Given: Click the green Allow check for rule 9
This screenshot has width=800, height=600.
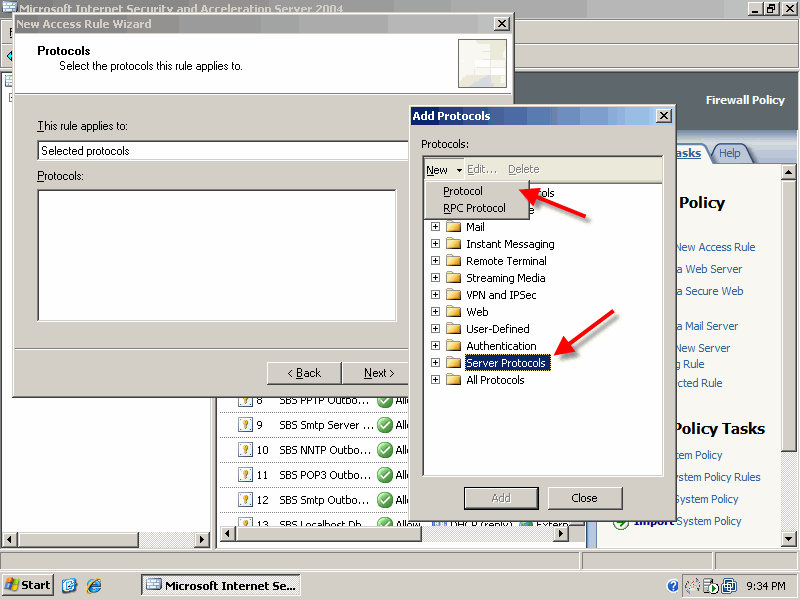Looking at the screenshot, I should point(385,424).
